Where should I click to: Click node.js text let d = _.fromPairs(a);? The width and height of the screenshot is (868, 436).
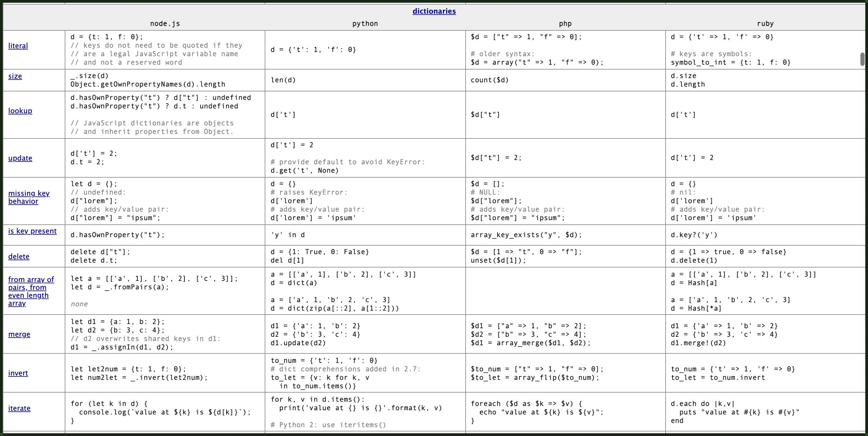point(120,287)
